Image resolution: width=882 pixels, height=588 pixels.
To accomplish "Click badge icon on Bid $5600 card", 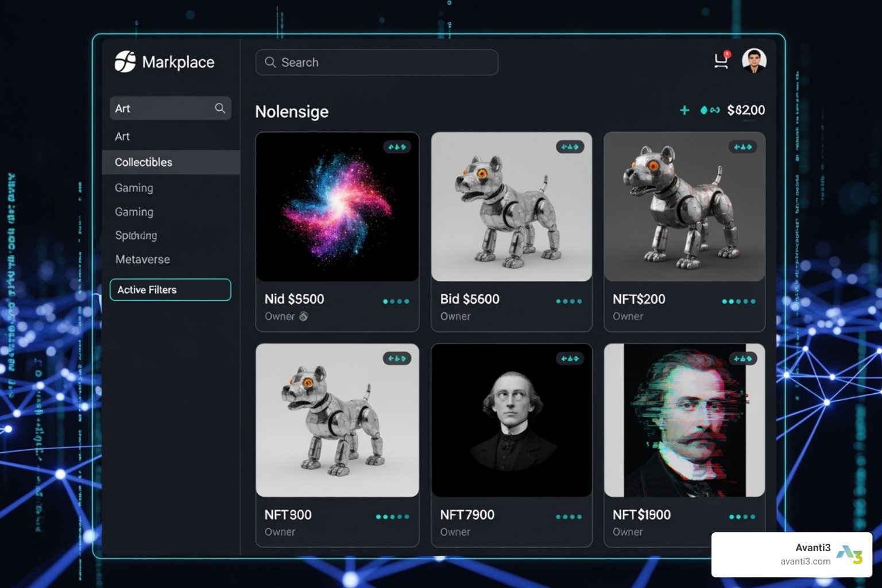I will (570, 147).
